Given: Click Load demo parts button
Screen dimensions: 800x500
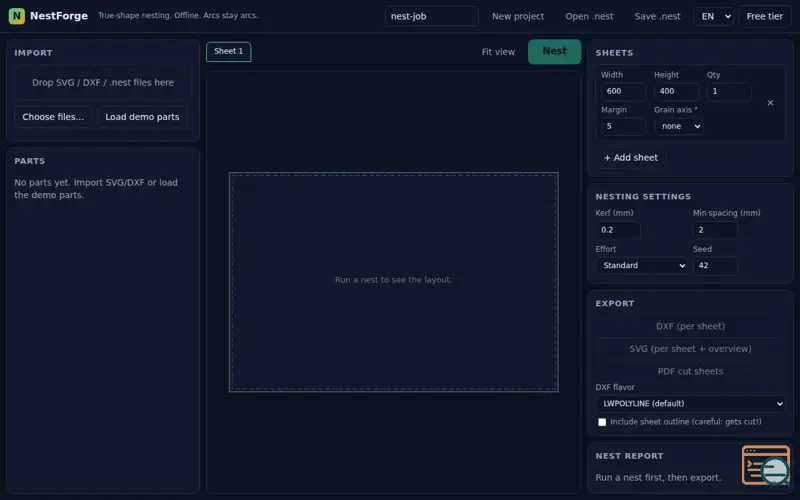Looking at the screenshot, I should (142, 117).
